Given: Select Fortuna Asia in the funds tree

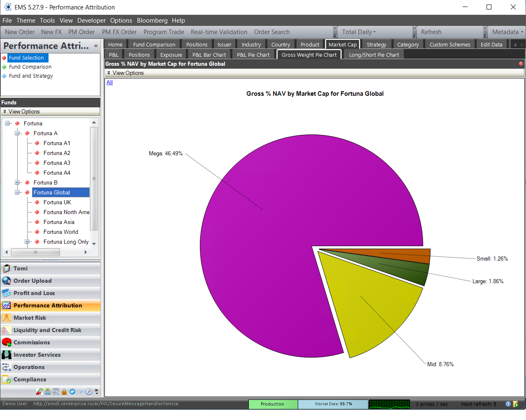Looking at the screenshot, I should [59, 222].
